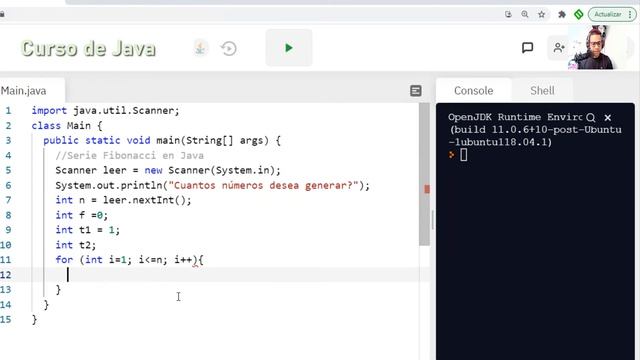This screenshot has height=360, width=640.
Task: Click line number 15 in gutter
Action: [6, 319]
